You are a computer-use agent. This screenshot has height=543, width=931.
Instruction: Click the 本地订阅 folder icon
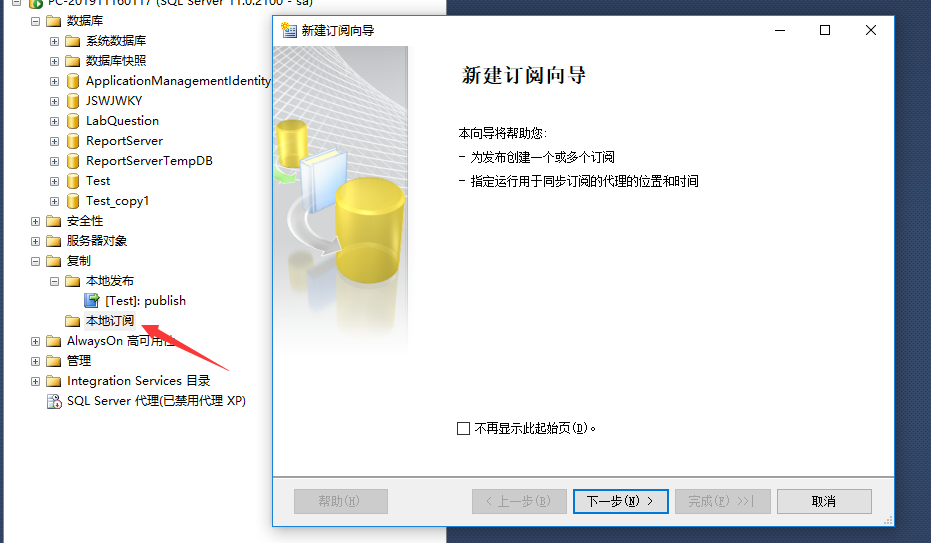click(72, 321)
